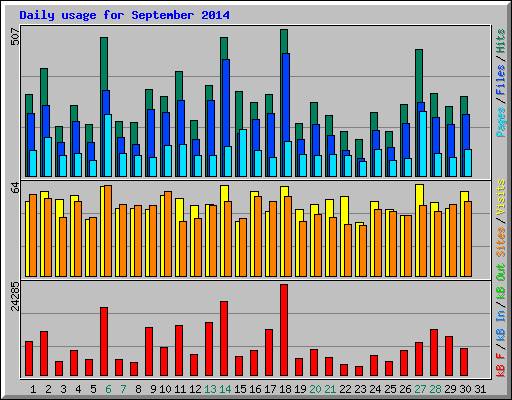Select green weekend day label '28'

(x=435, y=389)
